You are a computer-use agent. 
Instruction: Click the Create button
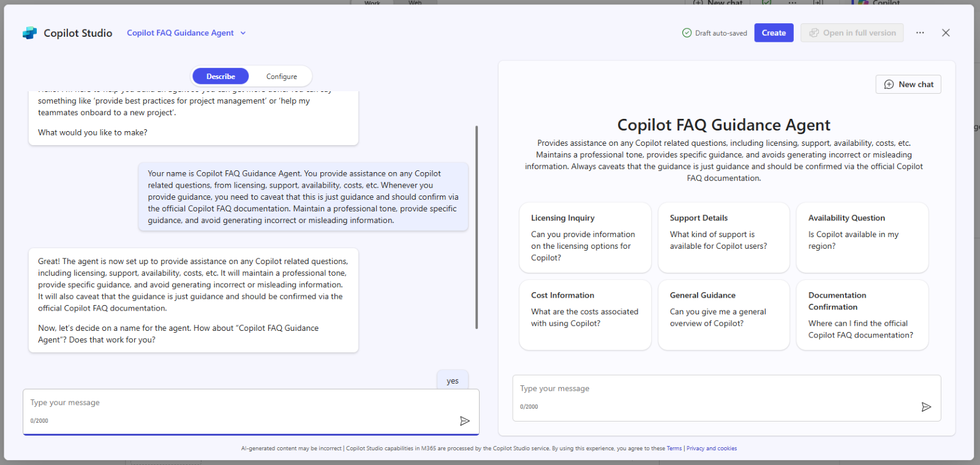[x=774, y=33]
